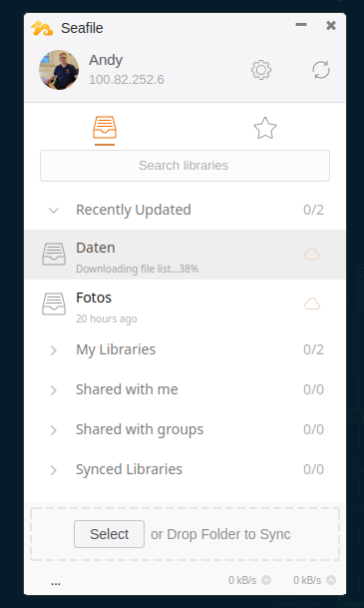Click the download speed arrow icon
The width and height of the screenshot is (364, 608).
266,580
